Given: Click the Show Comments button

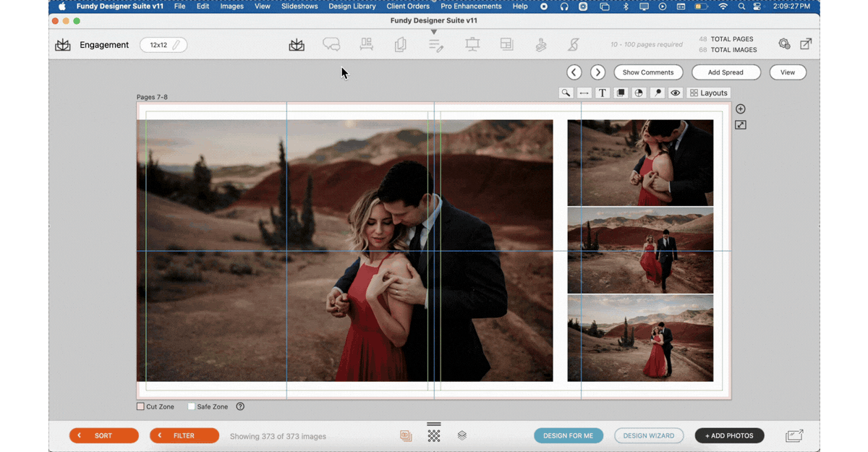Looking at the screenshot, I should [x=648, y=72].
